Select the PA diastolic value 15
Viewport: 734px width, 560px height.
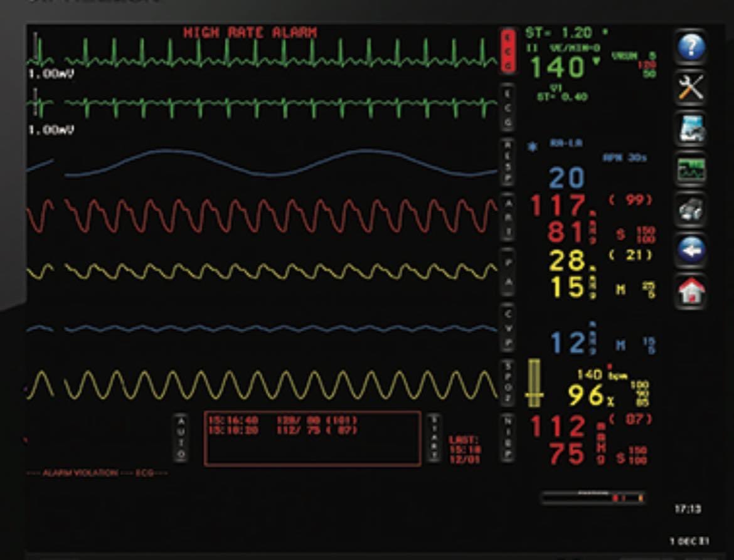click(x=567, y=287)
